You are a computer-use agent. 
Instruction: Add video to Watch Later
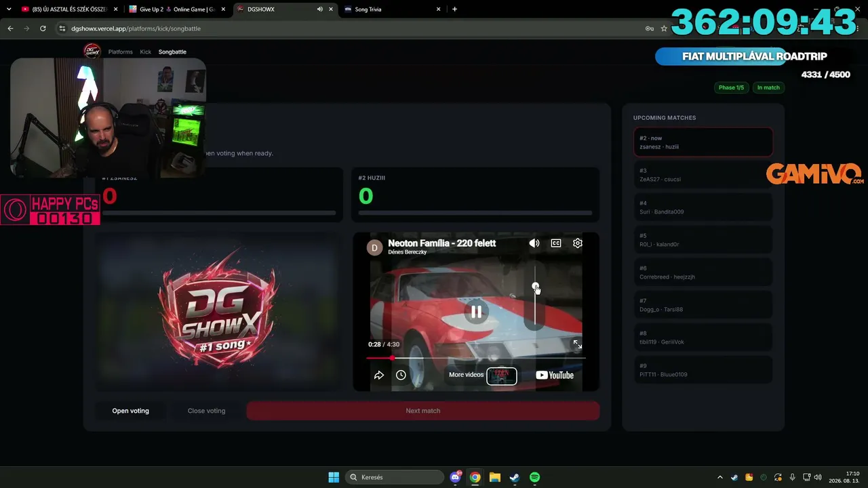[401, 375]
